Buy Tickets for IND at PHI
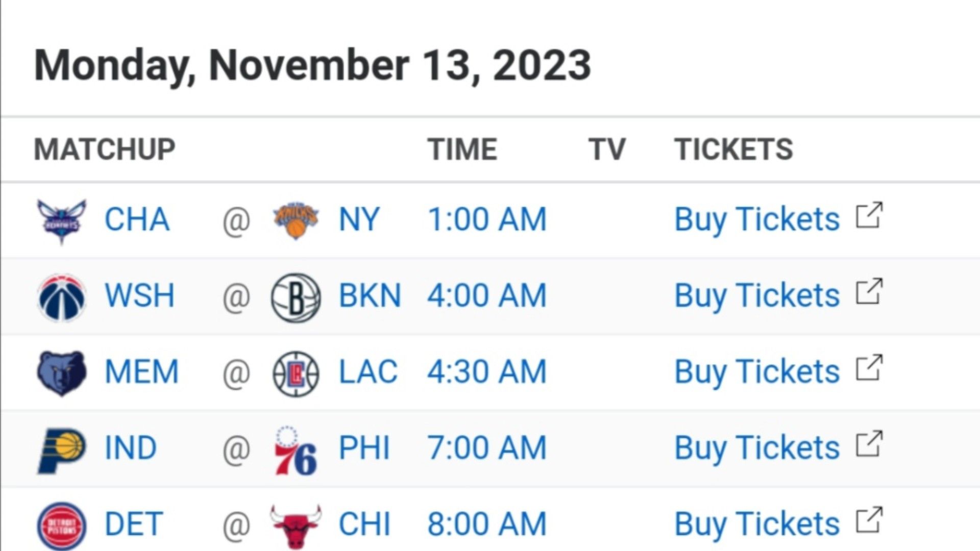 pyautogui.click(x=757, y=448)
